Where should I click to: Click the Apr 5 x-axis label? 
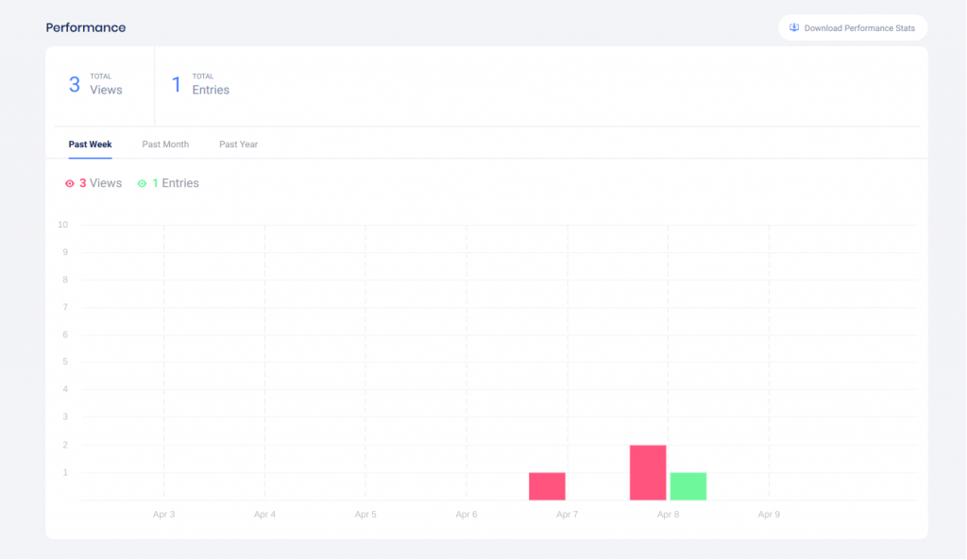[365, 515]
